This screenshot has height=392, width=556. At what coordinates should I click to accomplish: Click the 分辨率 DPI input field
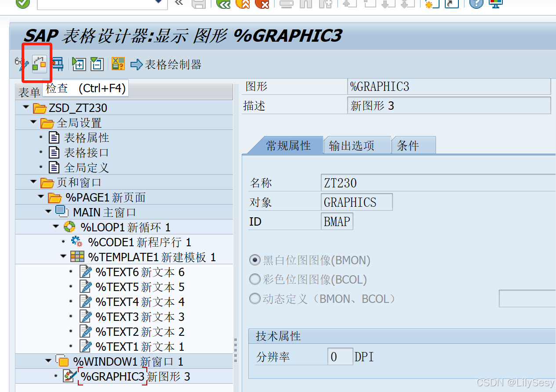pos(340,356)
